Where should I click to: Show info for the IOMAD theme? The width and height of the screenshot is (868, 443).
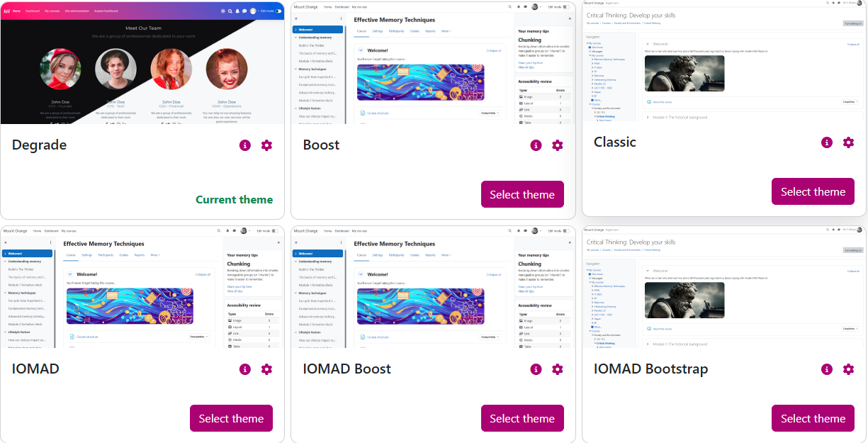245,369
